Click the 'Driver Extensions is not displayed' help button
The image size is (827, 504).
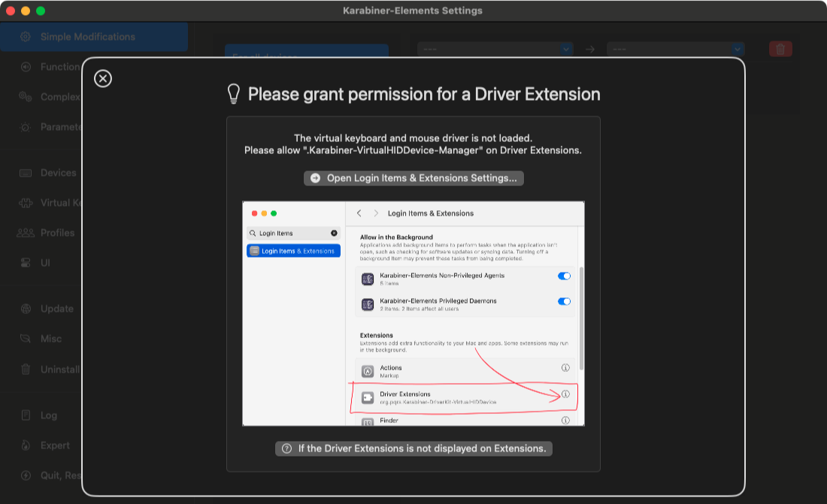click(413, 448)
